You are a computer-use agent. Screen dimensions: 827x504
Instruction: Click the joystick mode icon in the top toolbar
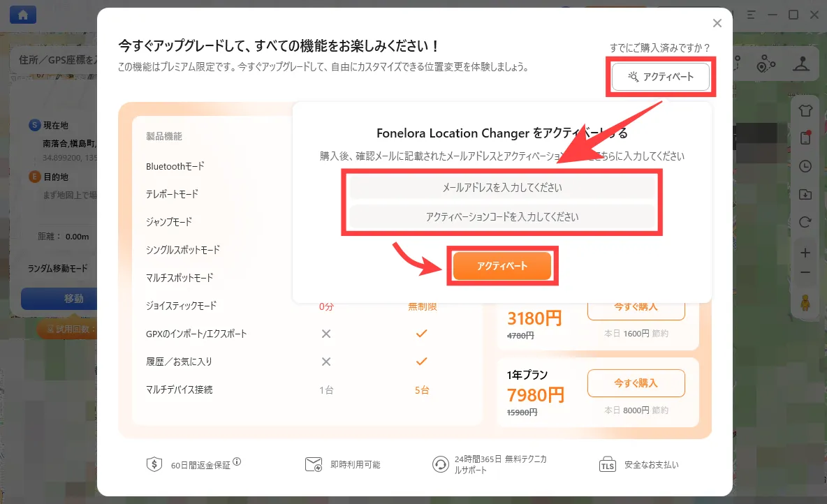[x=802, y=64]
